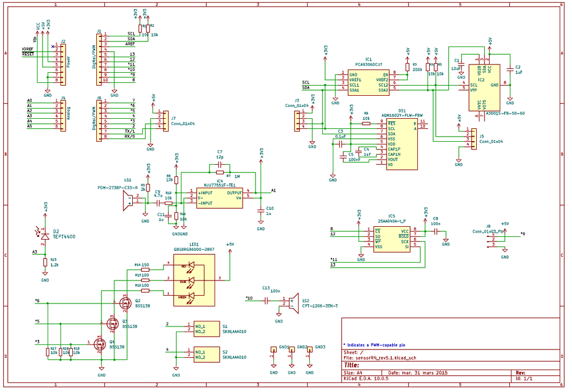The image size is (572, 392).
Task: Click the Q2 BSS138 MOSFET symbol
Action: 125,302
